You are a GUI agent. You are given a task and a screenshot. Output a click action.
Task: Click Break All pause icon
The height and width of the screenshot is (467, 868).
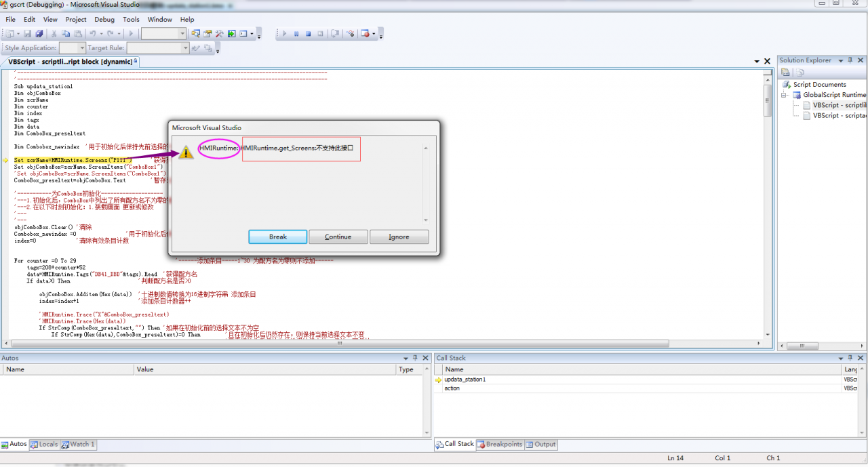(x=296, y=33)
